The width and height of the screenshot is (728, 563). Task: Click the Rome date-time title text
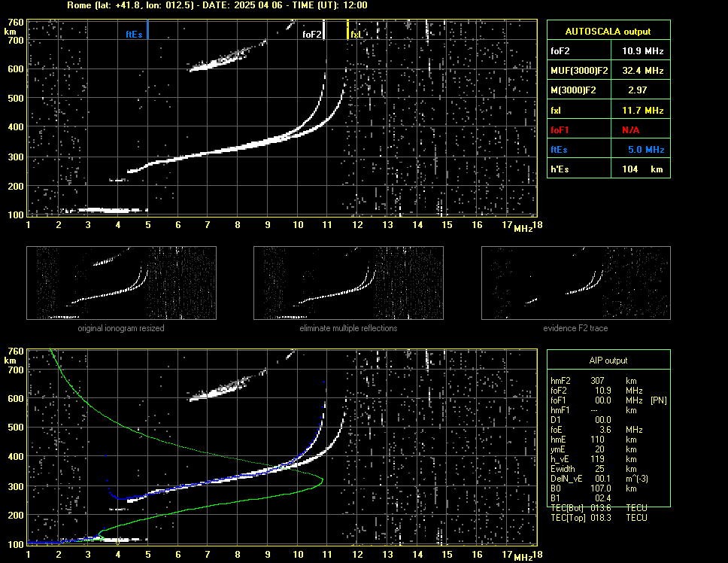[x=217, y=5]
